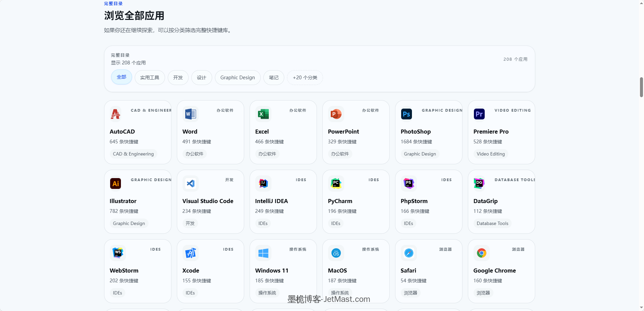The image size is (644, 311).
Task: Click the 54 条快捷键 count under Safari
Action: coord(414,281)
